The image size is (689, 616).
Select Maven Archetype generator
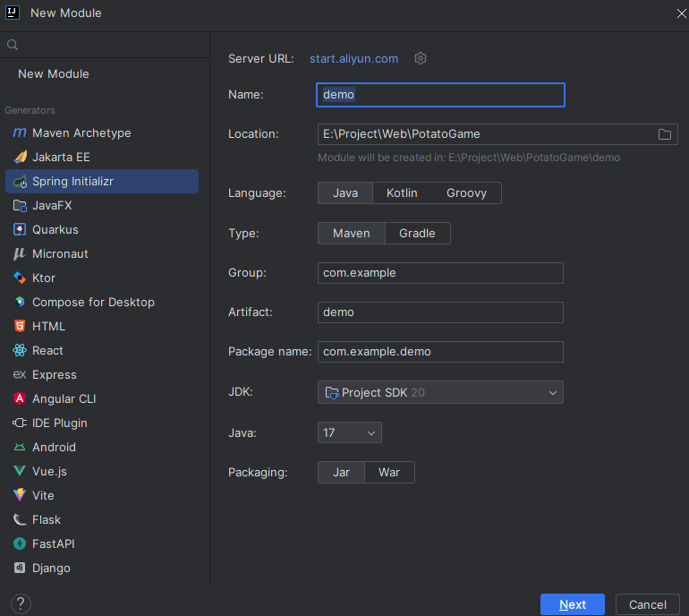102,133
